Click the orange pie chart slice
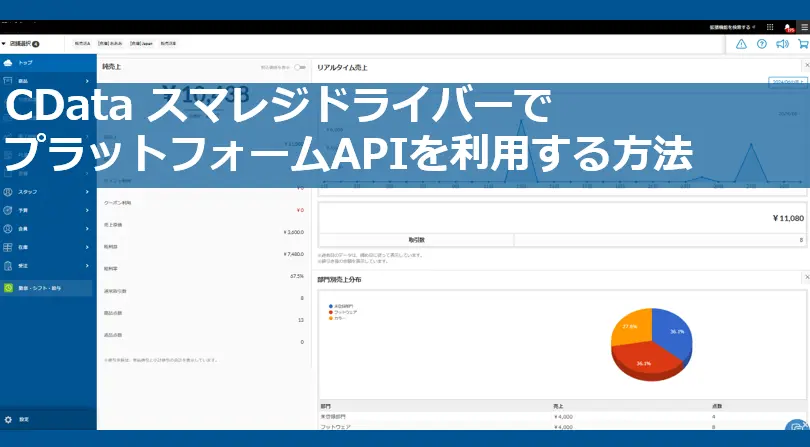Screen dimensions: 810x447 631,326
